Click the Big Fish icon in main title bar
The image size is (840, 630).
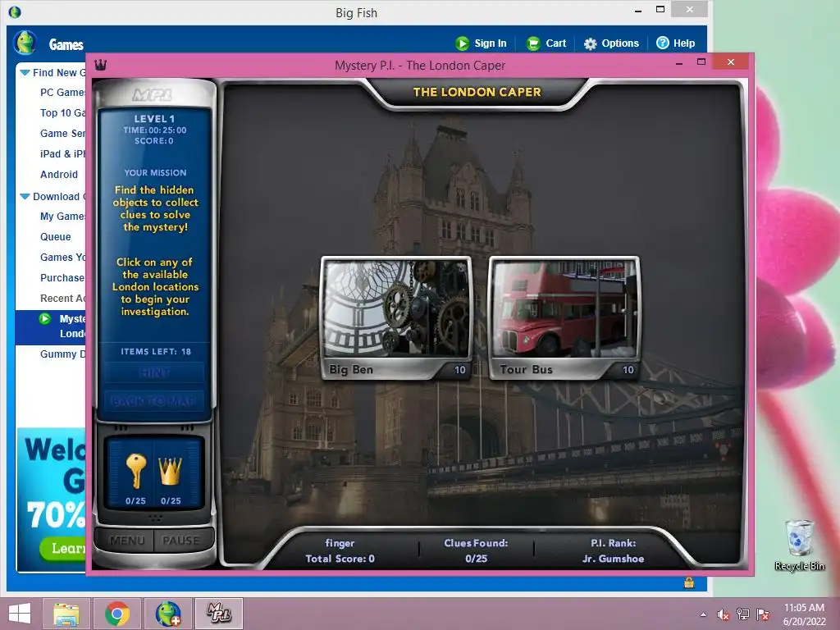click(15, 11)
